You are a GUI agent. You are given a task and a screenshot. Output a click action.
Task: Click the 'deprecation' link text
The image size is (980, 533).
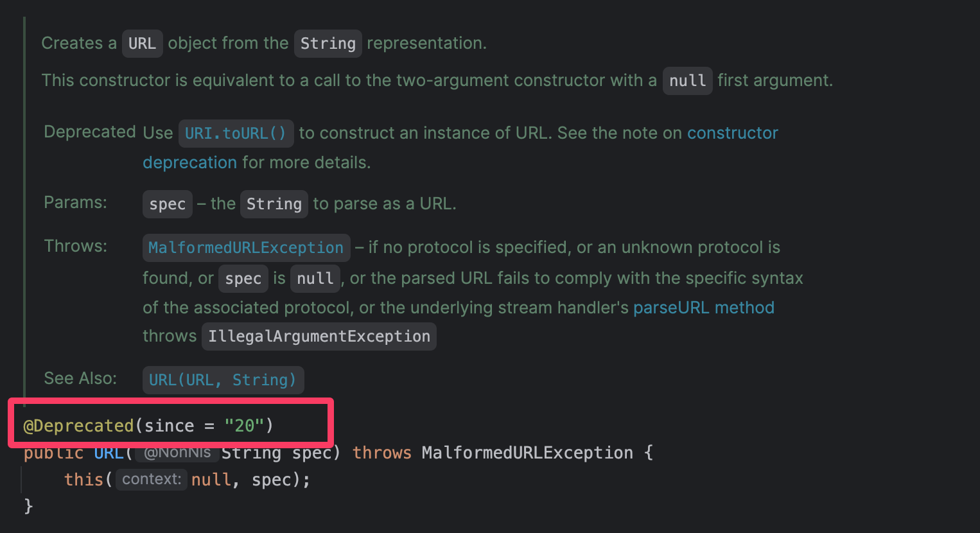point(189,162)
